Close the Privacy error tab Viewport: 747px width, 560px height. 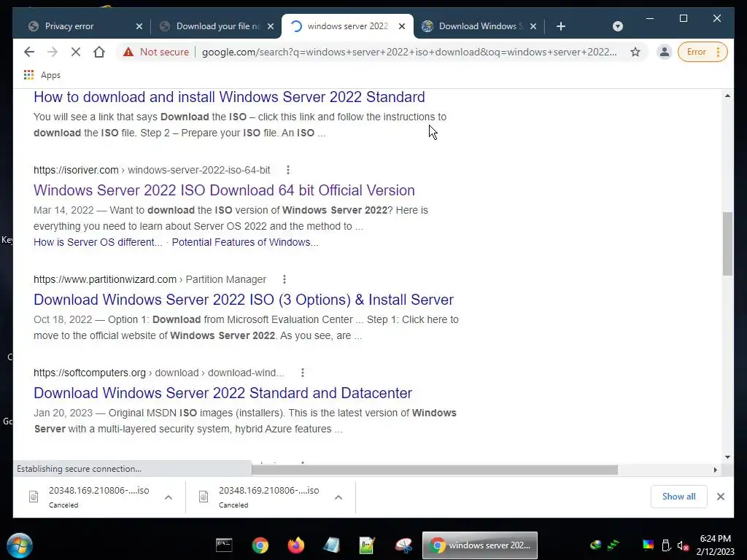coord(139,26)
